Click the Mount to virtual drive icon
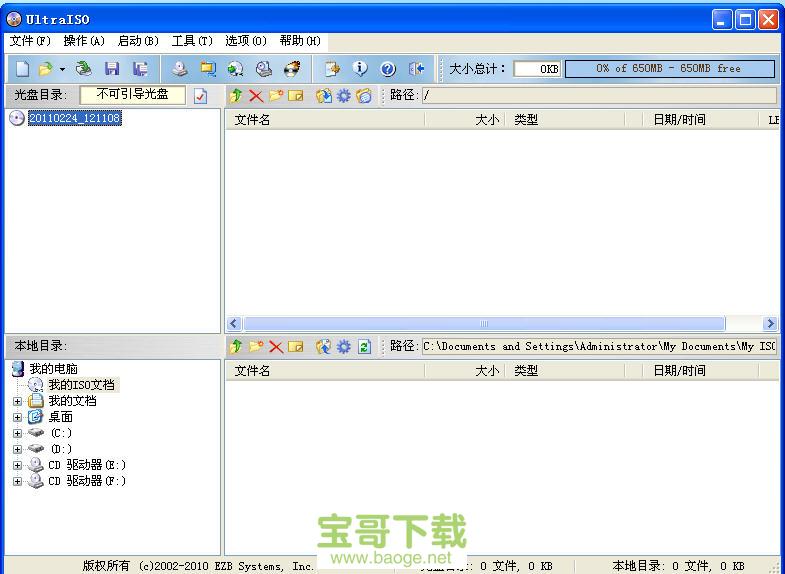 [x=264, y=69]
